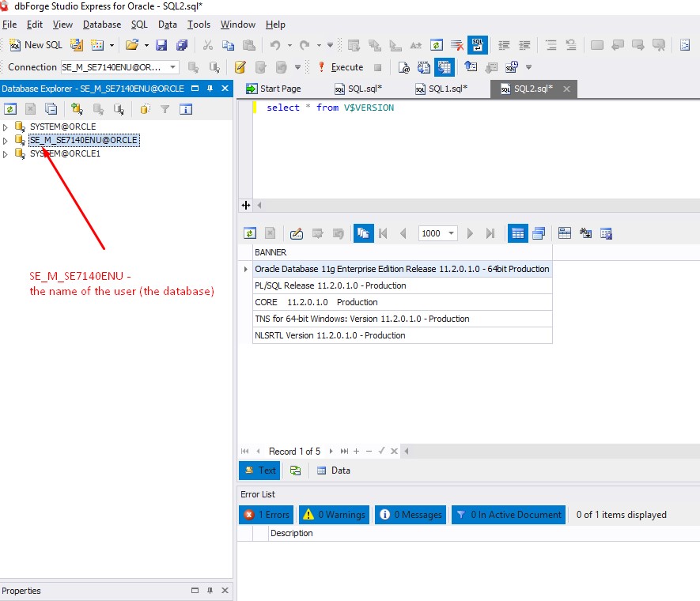The height and width of the screenshot is (601, 700).
Task: Open the Connection combo box
Action: tap(119, 67)
